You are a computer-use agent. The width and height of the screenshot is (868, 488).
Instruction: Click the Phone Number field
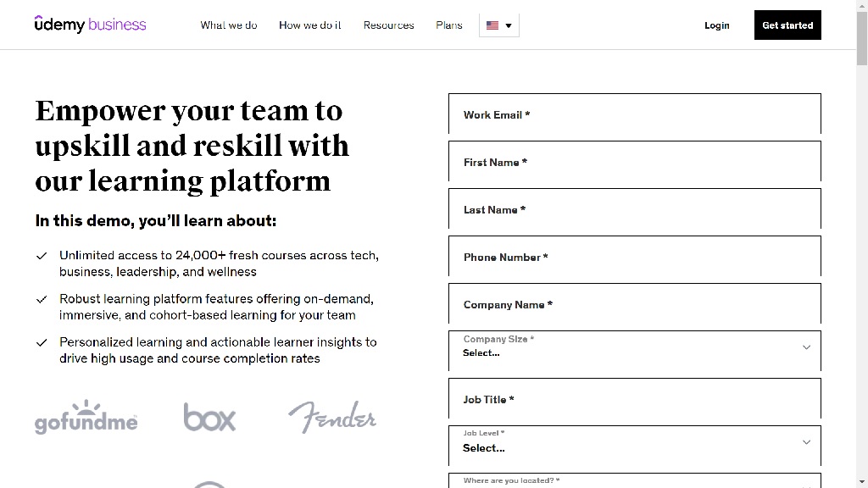point(634,257)
